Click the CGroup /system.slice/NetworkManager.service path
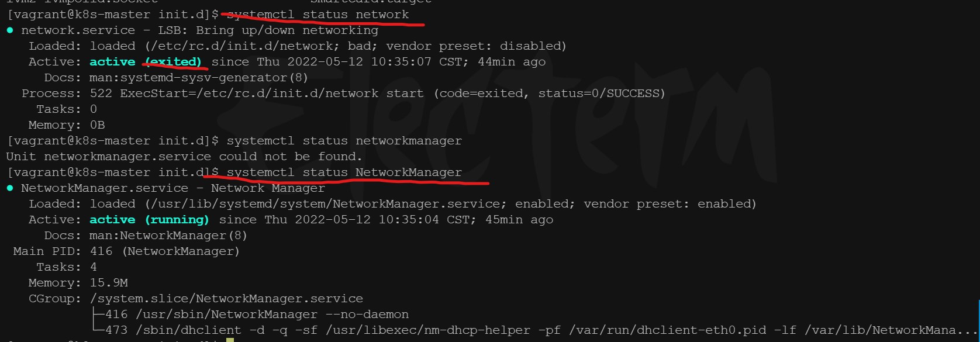 [x=226, y=298]
